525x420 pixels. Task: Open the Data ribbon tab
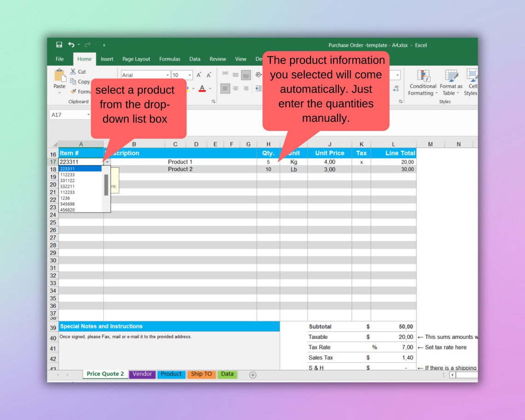pyautogui.click(x=194, y=59)
